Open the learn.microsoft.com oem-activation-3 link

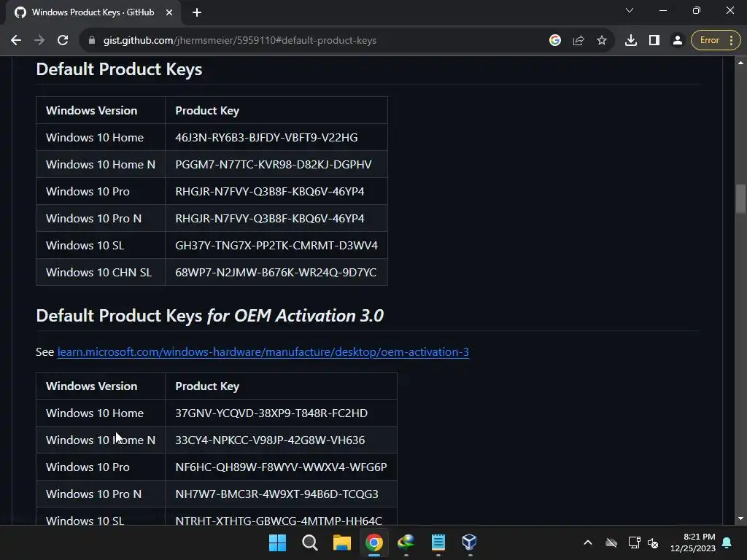point(263,352)
